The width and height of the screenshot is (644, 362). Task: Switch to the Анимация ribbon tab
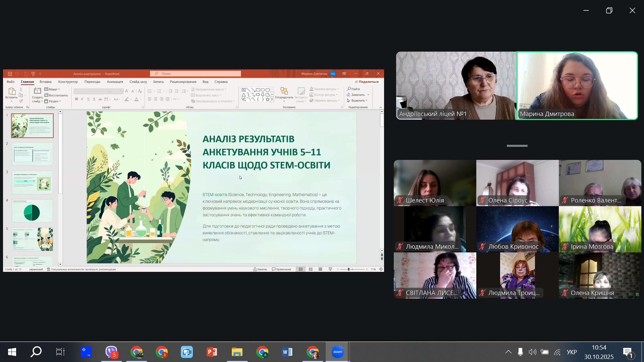click(115, 82)
